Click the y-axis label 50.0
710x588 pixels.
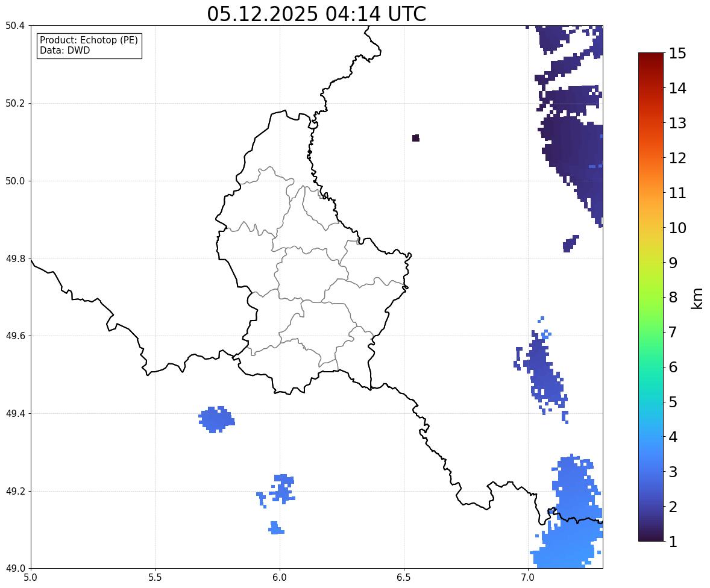14,181
